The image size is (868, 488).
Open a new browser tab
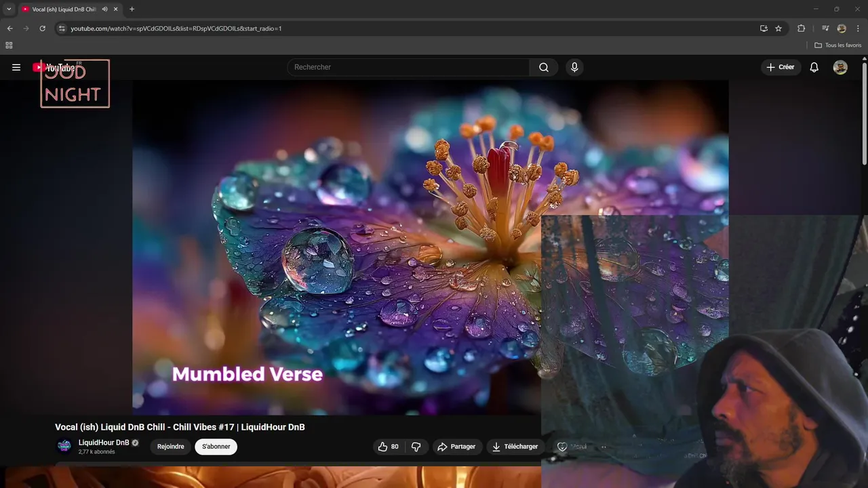pyautogui.click(x=132, y=9)
